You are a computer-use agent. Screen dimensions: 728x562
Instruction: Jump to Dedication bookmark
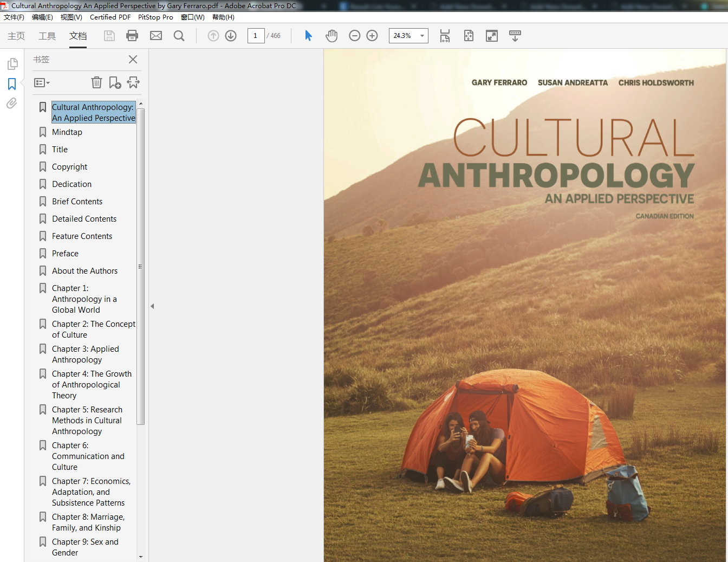(x=71, y=184)
